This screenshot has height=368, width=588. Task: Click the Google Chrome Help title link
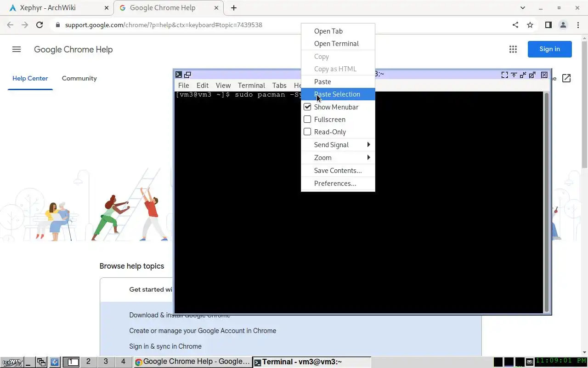tap(73, 50)
